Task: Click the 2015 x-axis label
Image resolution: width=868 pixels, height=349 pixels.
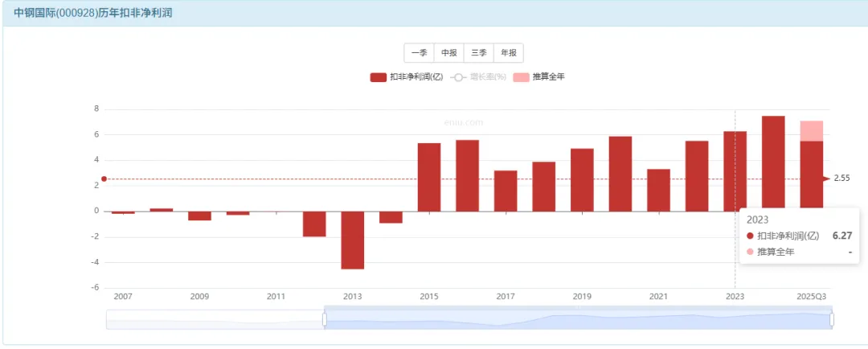Action: coord(429,297)
